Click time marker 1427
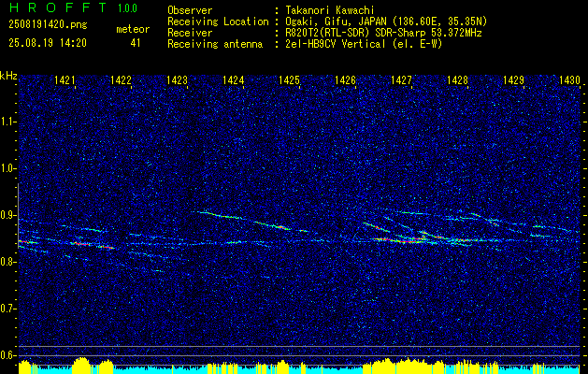This screenshot has height=374, width=588. [x=401, y=79]
